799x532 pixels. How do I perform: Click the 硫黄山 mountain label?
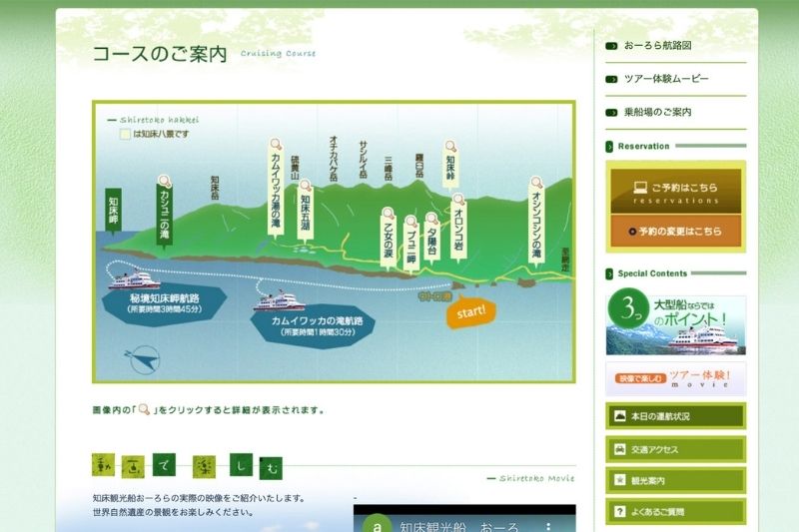point(295,168)
